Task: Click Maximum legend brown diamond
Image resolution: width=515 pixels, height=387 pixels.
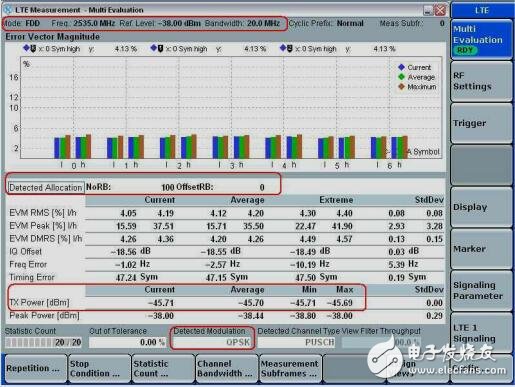Action: pyautogui.click(x=401, y=87)
